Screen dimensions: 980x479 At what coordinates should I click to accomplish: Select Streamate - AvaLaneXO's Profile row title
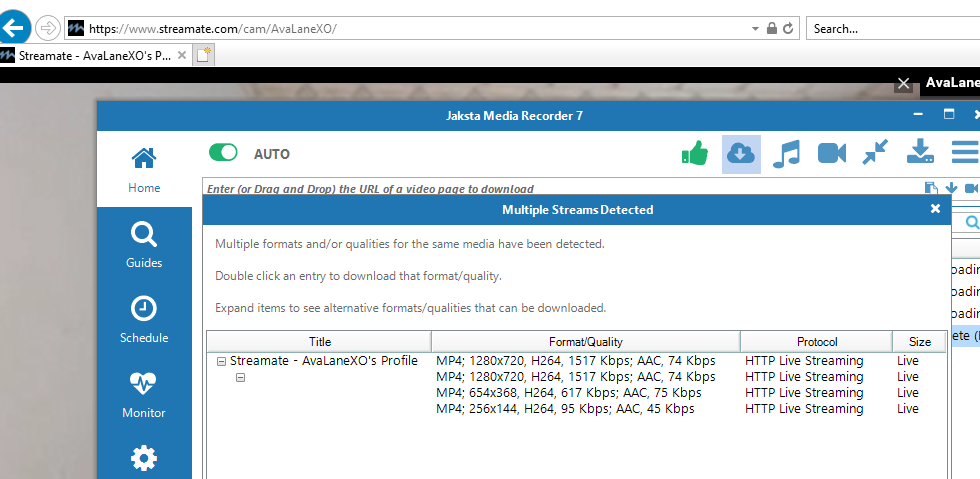pyautogui.click(x=324, y=361)
